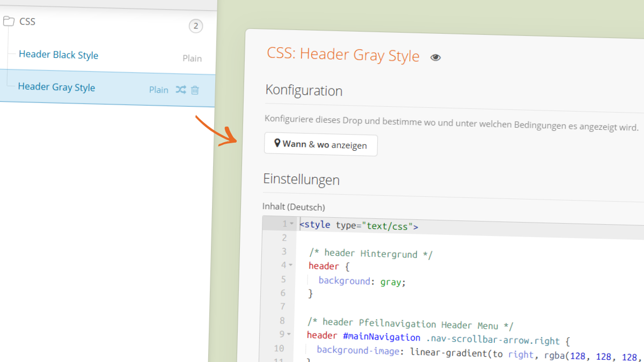Collapse code fold arrow at line 4
644x362 pixels.
point(290,265)
